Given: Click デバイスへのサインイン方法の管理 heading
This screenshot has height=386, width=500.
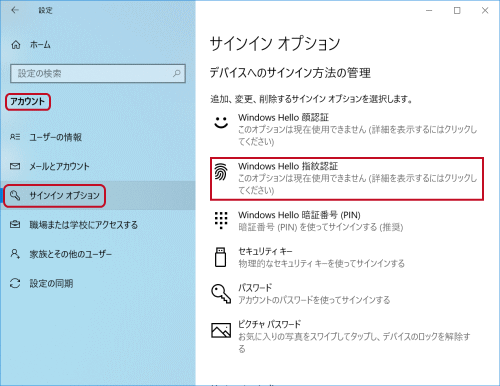Looking at the screenshot, I should pos(290,73).
